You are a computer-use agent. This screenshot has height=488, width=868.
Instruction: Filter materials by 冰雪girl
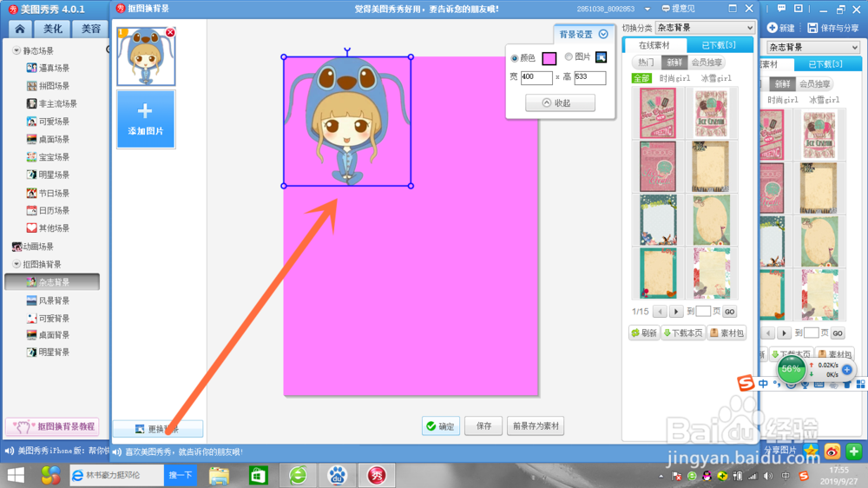(x=716, y=78)
